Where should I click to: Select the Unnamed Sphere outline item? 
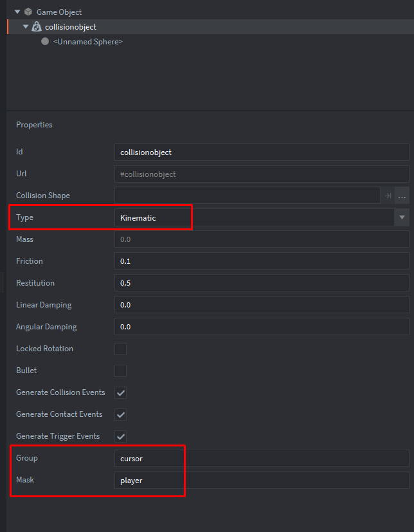click(87, 41)
